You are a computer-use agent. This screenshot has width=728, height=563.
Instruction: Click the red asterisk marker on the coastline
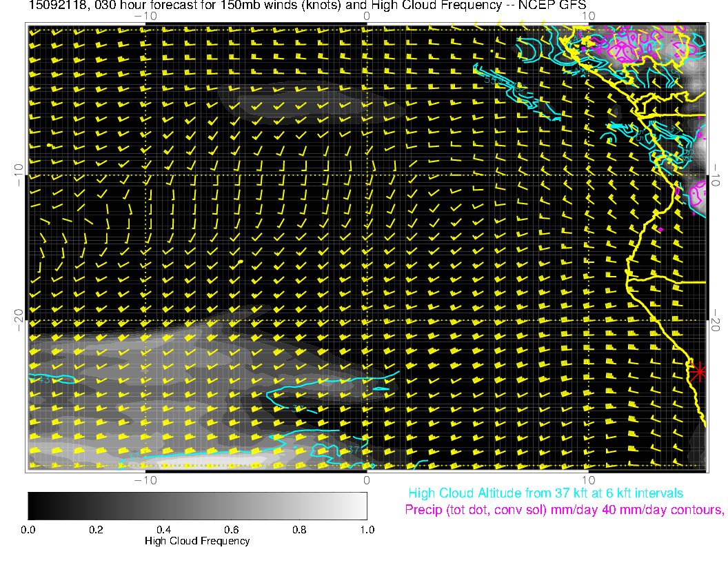click(x=699, y=371)
